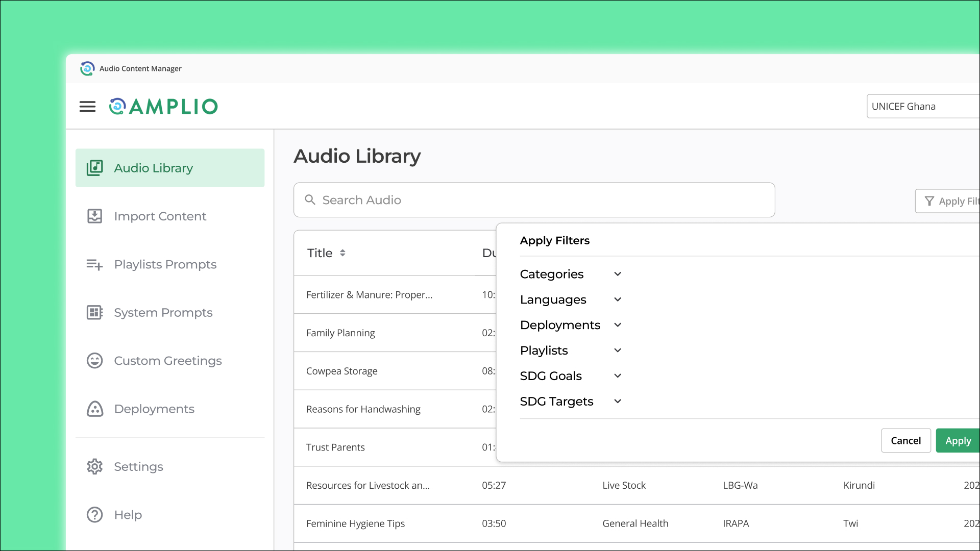Select Audio Library in the sidebar
Viewport: 980px width, 551px height.
pos(170,168)
